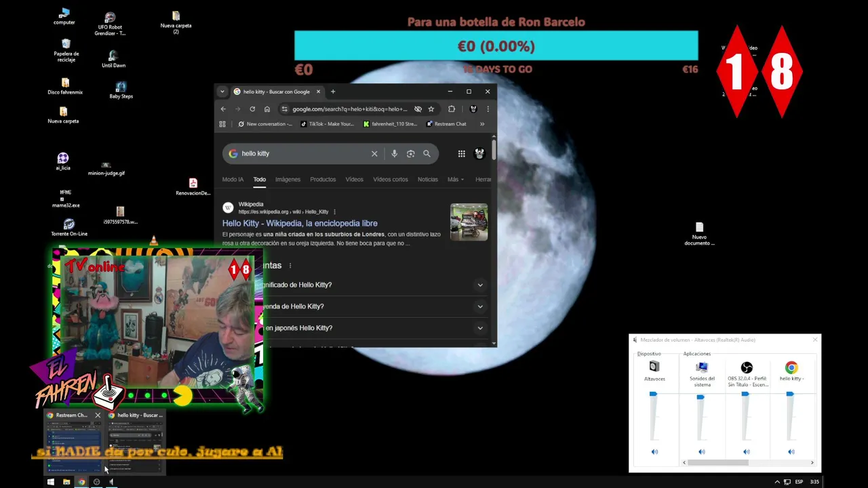Open the Papelera de reciclaje desktop icon

click(66, 51)
